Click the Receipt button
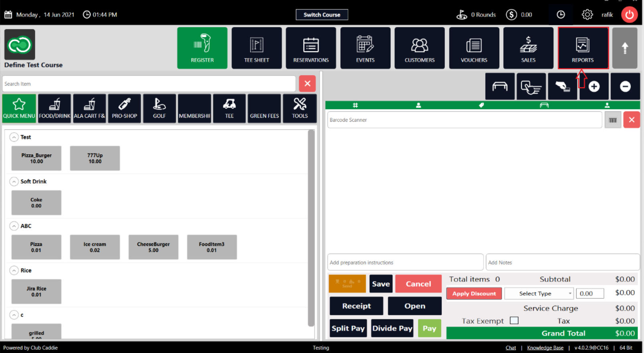Image resolution: width=644 pixels, height=353 pixels. coord(356,306)
